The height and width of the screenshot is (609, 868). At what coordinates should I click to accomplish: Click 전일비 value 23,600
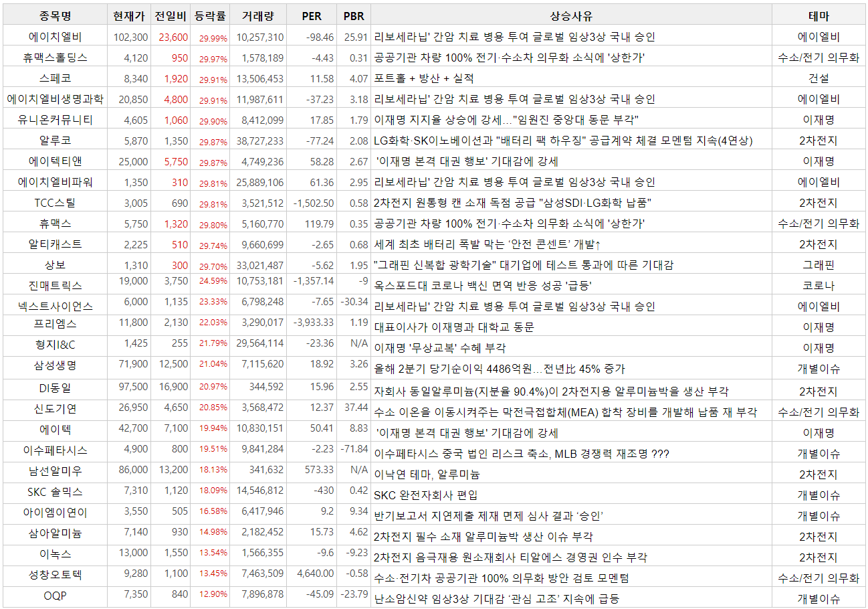tap(173, 37)
